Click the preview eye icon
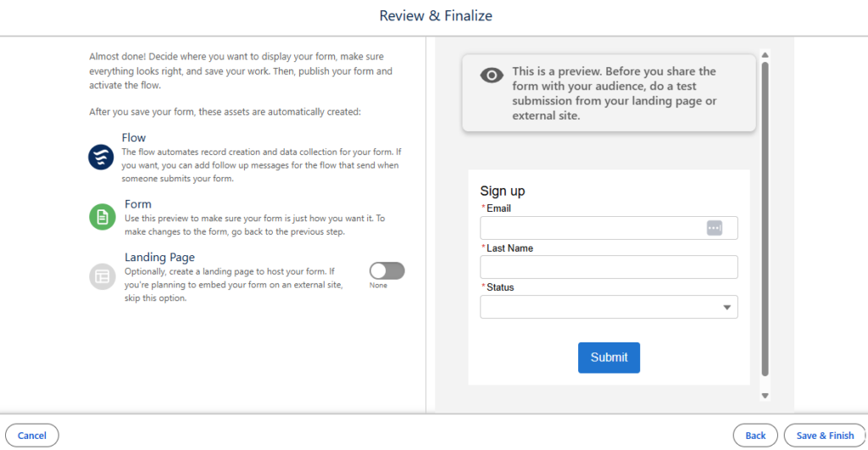This screenshot has height=450, width=868. click(x=492, y=75)
